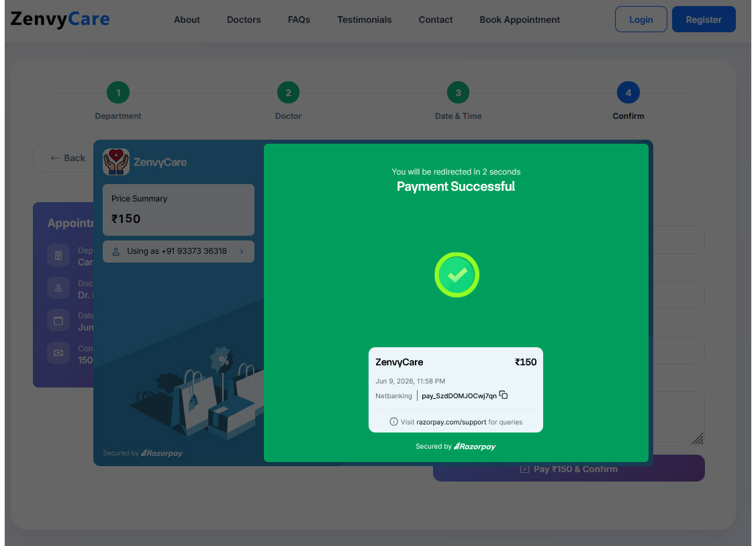
Task: Click the Price Summary ₹150 card
Action: (179, 210)
